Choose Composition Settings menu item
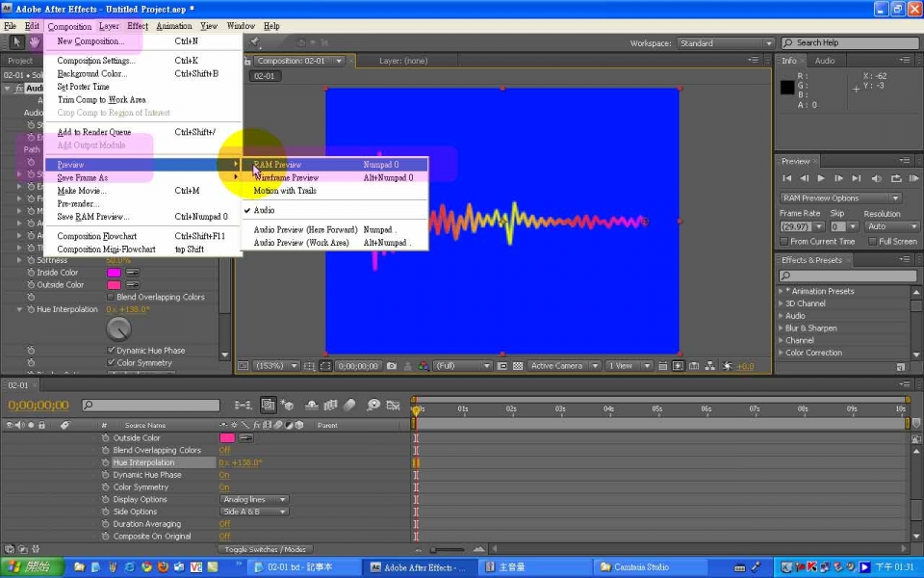The height and width of the screenshot is (578, 924). 95,61
